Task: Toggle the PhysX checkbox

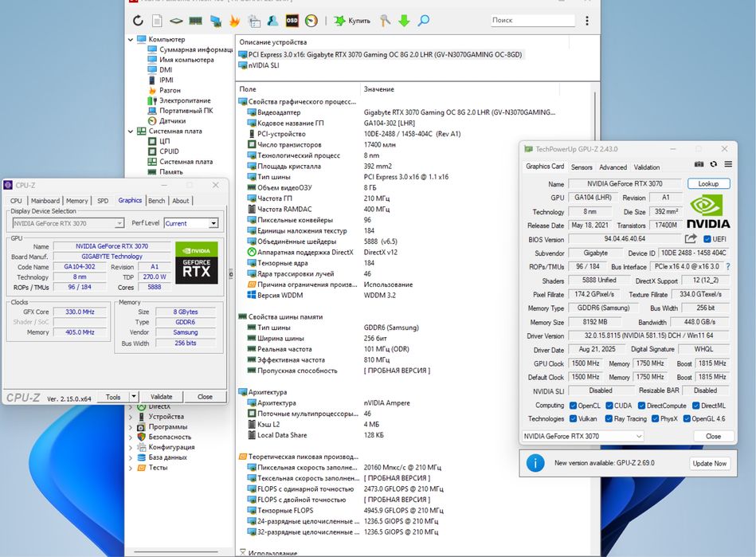Action: 656,418
